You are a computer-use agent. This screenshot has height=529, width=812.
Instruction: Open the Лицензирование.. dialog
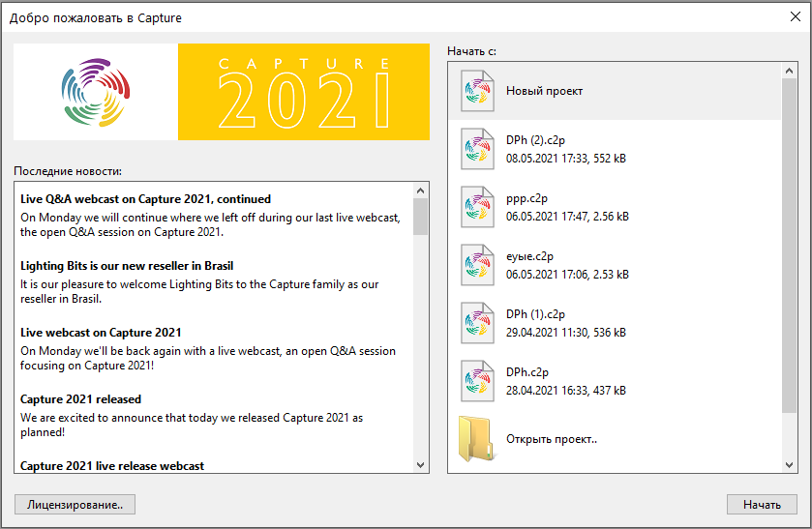pyautogui.click(x=75, y=505)
